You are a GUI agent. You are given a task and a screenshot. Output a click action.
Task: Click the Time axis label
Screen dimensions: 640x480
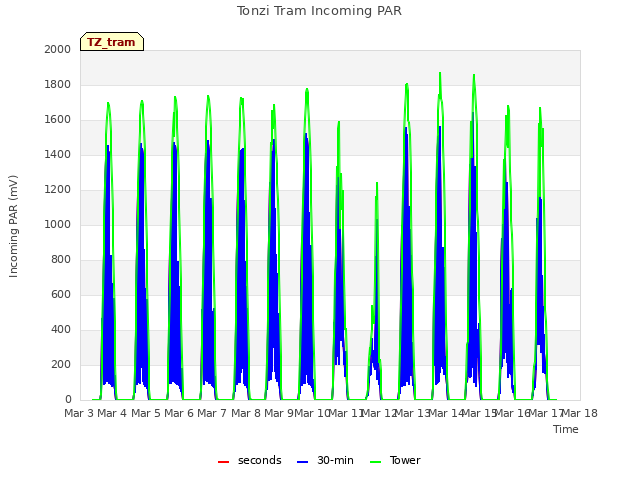(566, 429)
